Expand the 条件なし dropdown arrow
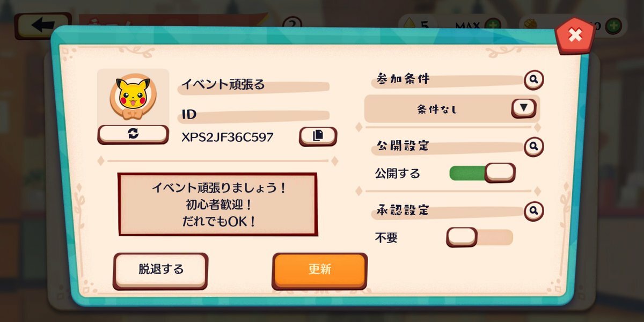The width and height of the screenshot is (644, 322). 524,108
